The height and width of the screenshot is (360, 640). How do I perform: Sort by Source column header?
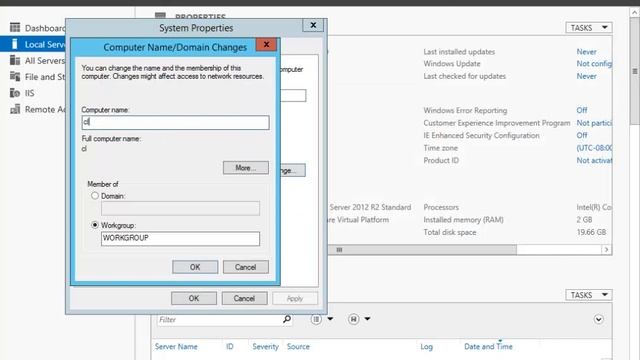point(298,347)
